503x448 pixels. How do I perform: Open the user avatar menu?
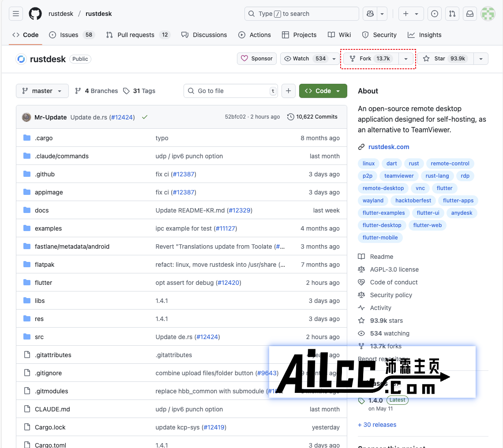click(x=488, y=14)
